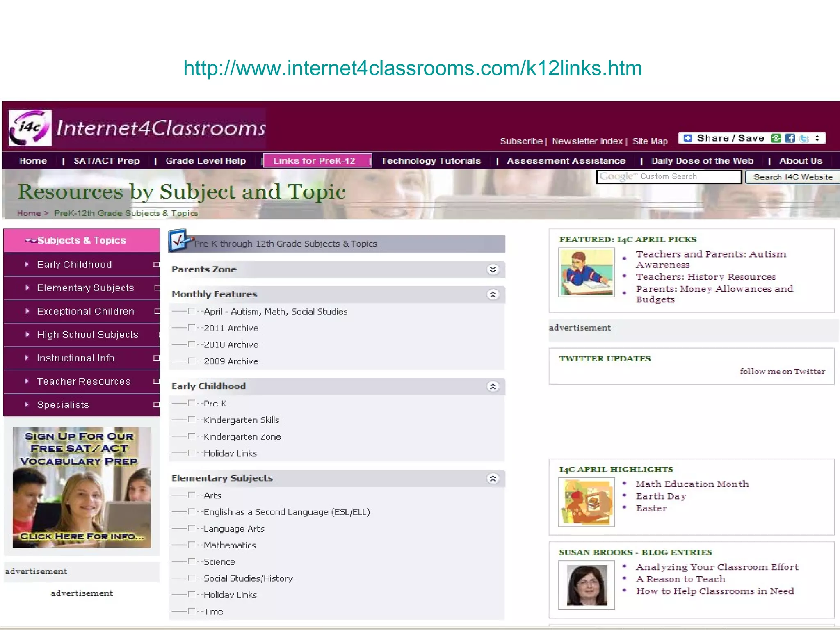This screenshot has width=840, height=630.
Task: Share page via Twitter icon
Action: pos(803,138)
